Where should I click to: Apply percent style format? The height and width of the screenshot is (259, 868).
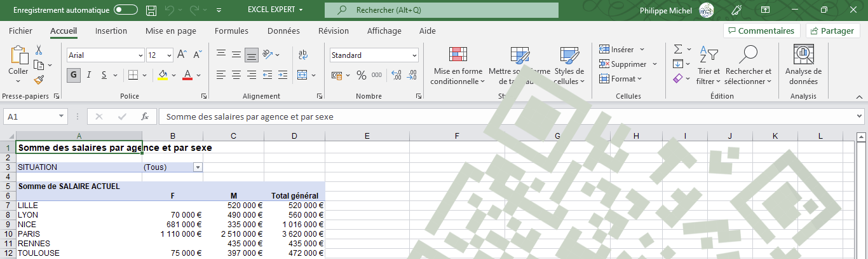[361, 75]
